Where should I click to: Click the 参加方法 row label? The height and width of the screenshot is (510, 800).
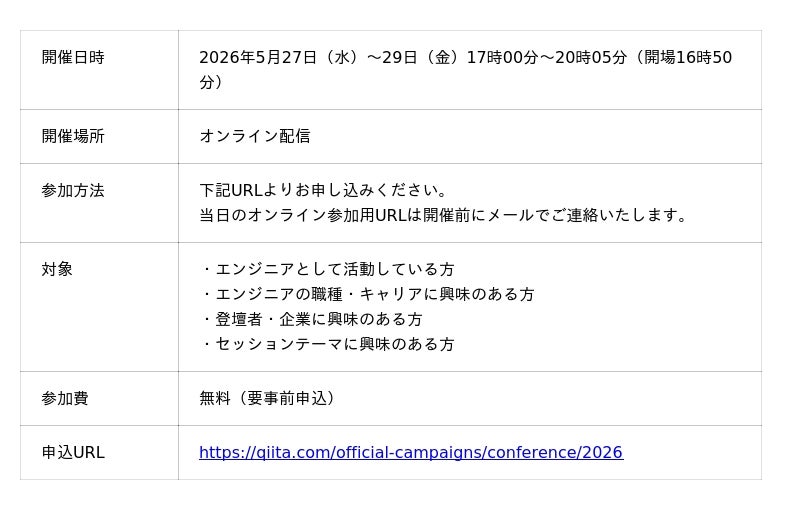point(73,191)
